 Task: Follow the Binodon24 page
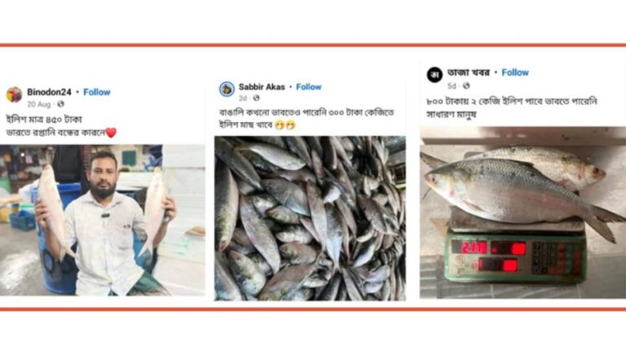pos(97,92)
